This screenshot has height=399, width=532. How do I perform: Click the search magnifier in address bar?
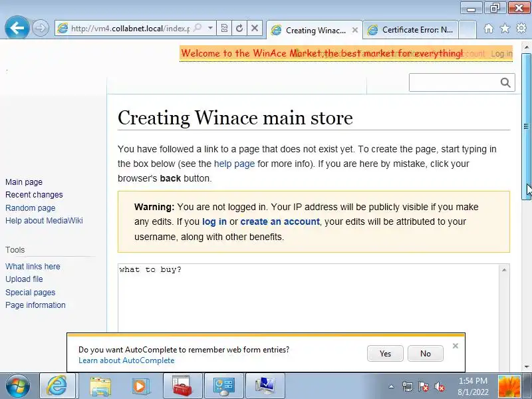(x=197, y=28)
